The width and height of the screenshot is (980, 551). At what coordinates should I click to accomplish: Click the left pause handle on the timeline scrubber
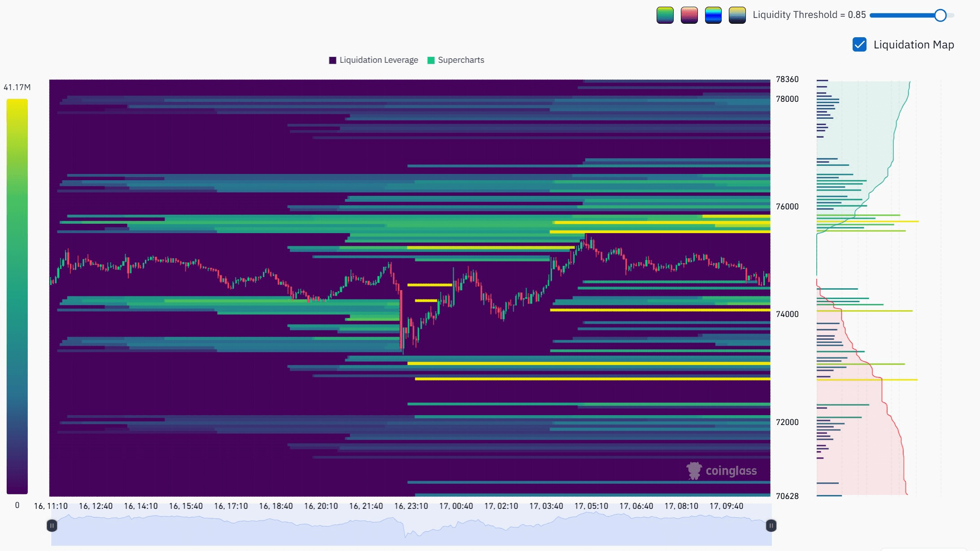pos(52,525)
